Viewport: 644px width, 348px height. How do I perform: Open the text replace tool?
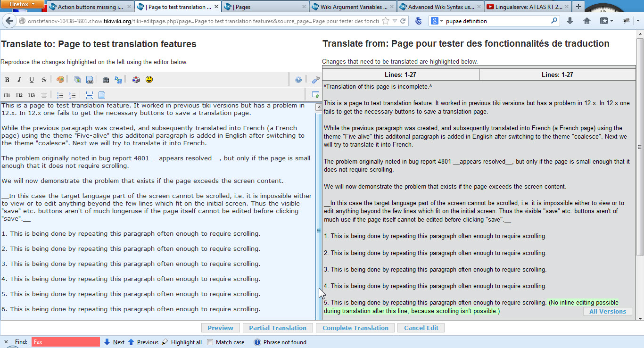(x=118, y=80)
